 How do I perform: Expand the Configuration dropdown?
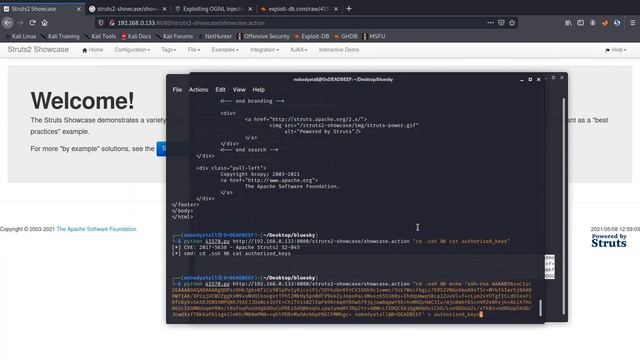(x=132, y=50)
